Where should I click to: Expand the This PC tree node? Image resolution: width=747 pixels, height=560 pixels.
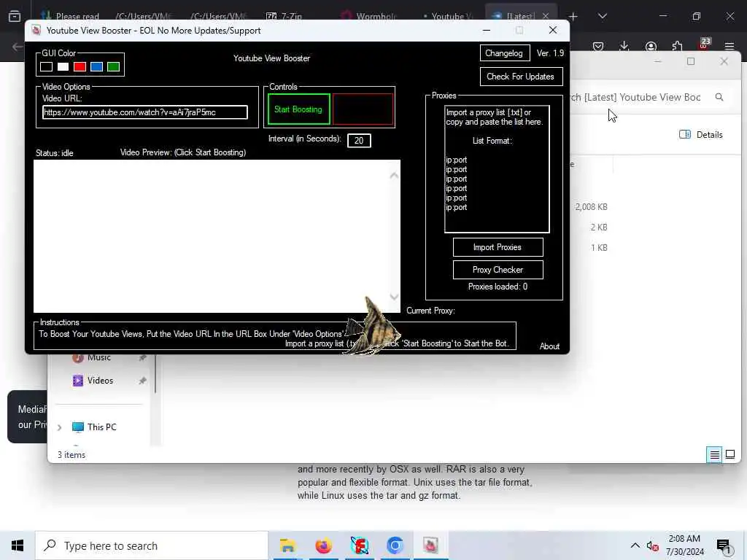click(60, 427)
